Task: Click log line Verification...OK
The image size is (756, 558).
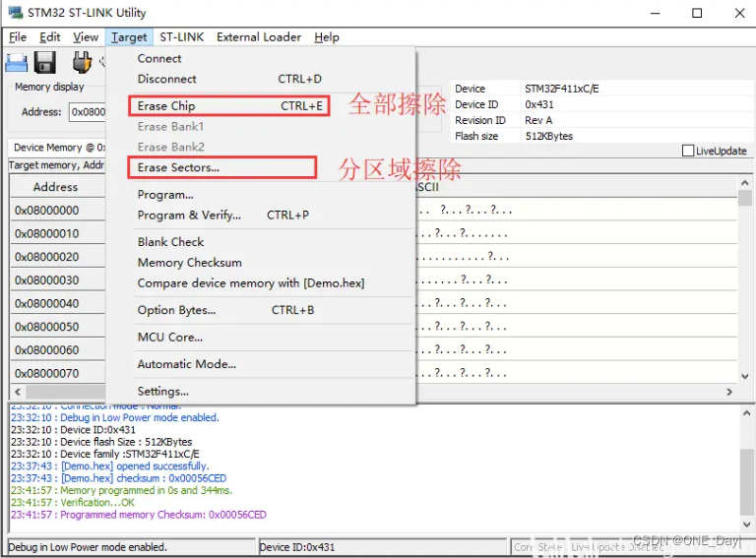Action: (x=73, y=503)
